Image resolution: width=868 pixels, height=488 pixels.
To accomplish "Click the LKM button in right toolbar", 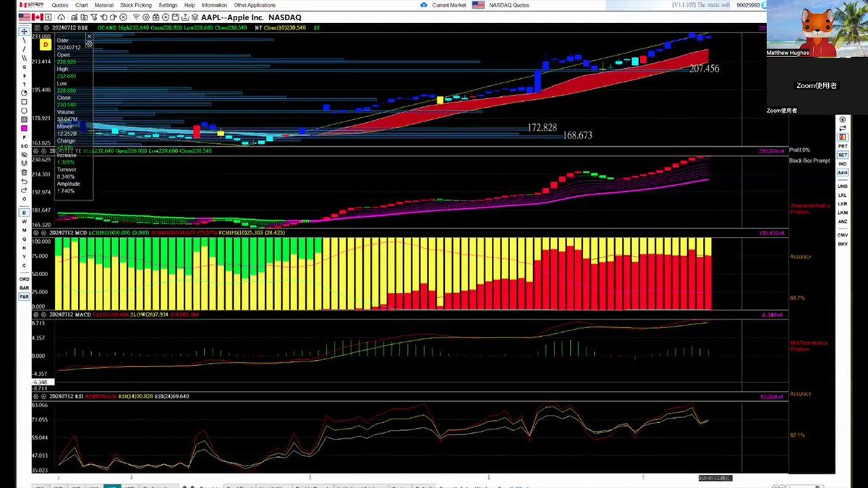I will [x=843, y=213].
